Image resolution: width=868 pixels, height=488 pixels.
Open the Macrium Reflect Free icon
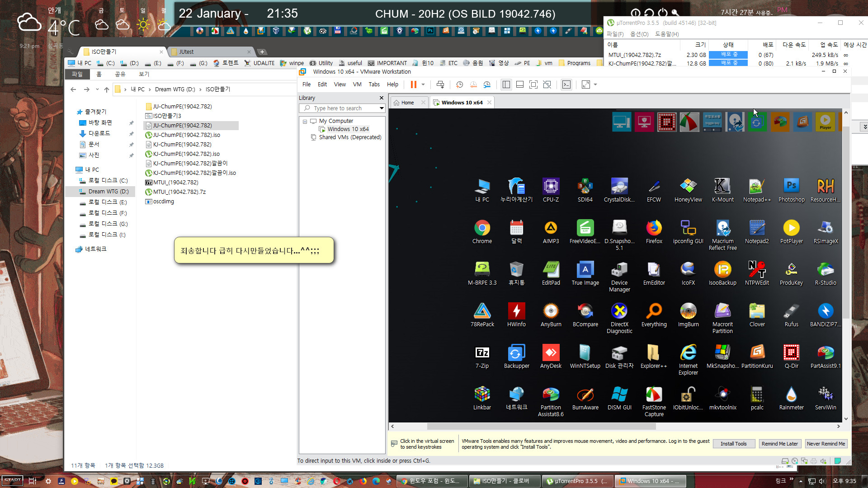[x=722, y=235]
